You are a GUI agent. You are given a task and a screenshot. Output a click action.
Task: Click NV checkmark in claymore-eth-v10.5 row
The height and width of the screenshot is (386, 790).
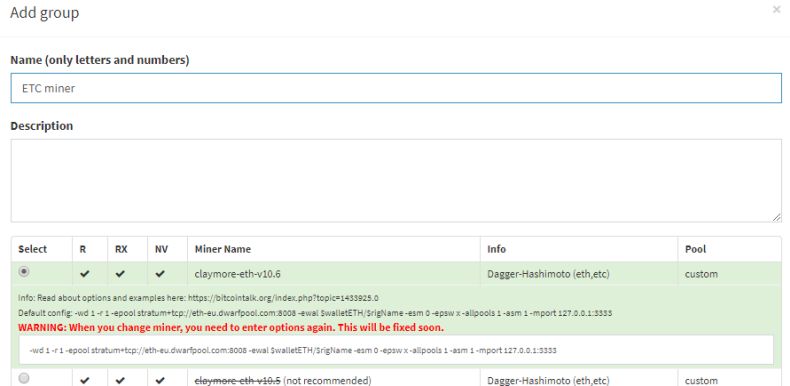pyautogui.click(x=160, y=380)
